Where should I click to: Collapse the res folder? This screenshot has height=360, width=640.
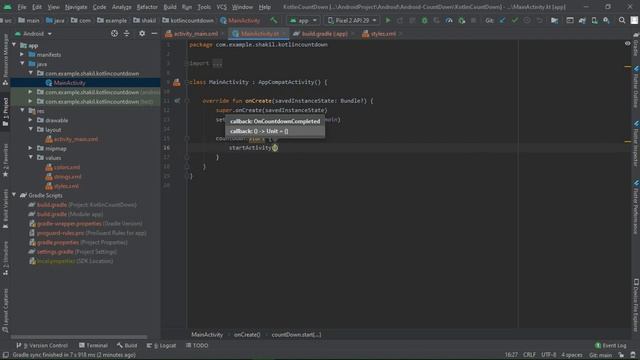tap(22, 111)
